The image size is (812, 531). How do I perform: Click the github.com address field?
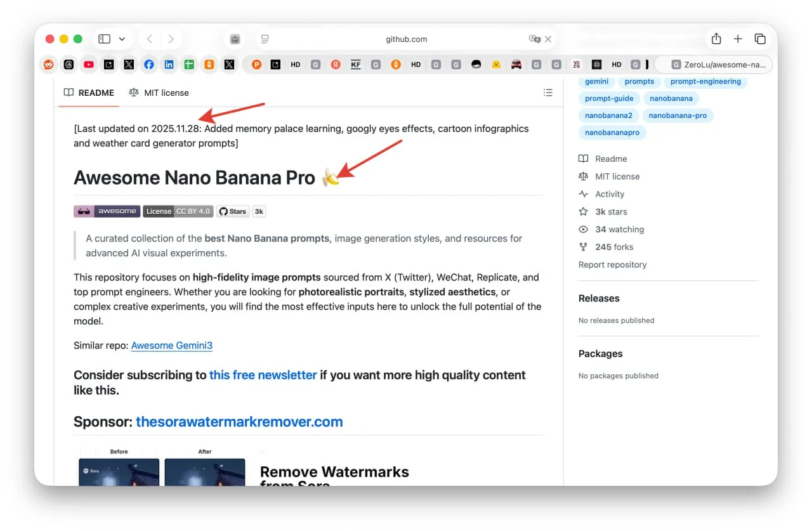click(406, 39)
